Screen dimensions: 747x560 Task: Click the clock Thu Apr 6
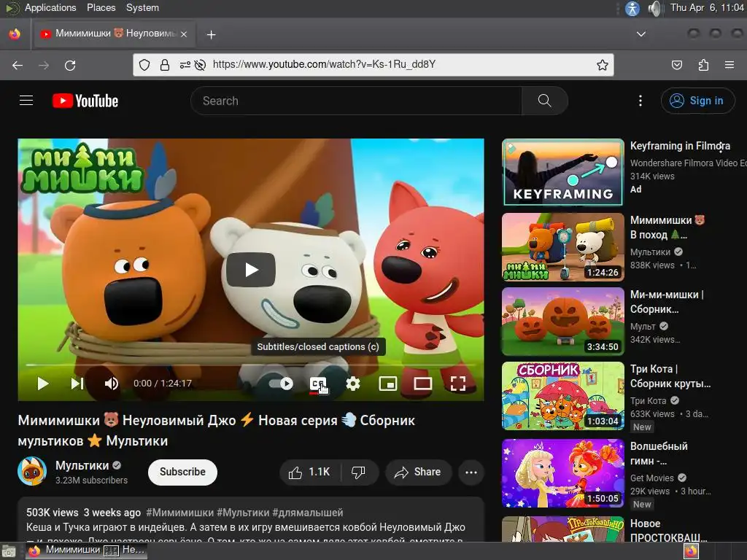pos(707,7)
